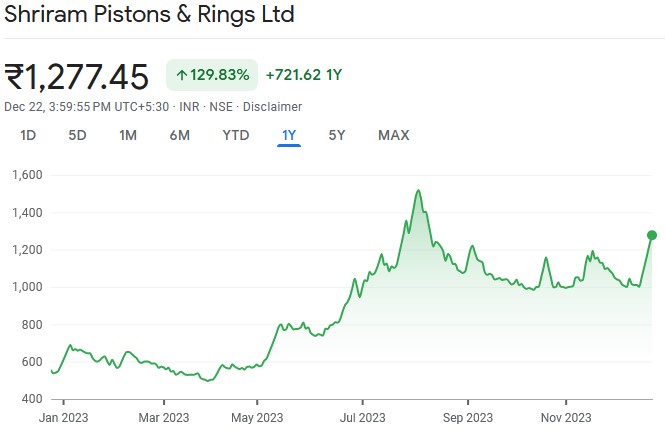
Task: Click the ₹1,277.45 current price
Action: [77, 76]
